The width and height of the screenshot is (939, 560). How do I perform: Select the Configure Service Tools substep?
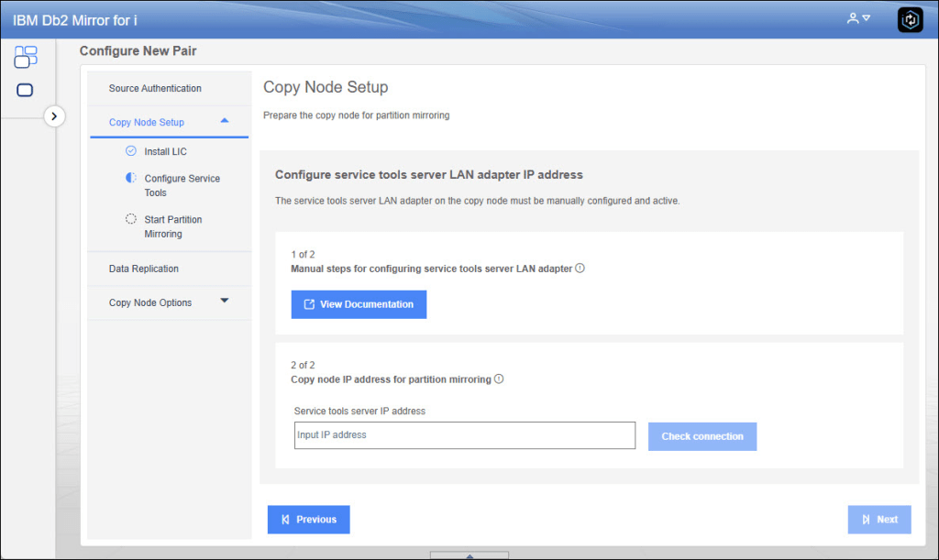(182, 185)
